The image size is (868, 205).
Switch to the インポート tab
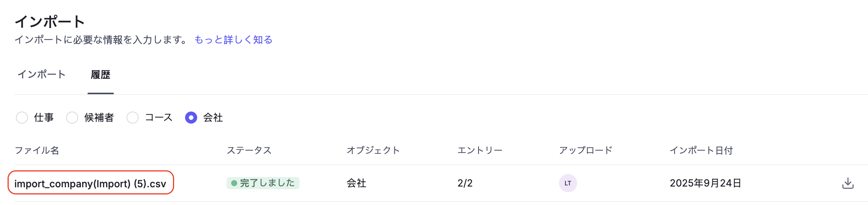pos(42,74)
